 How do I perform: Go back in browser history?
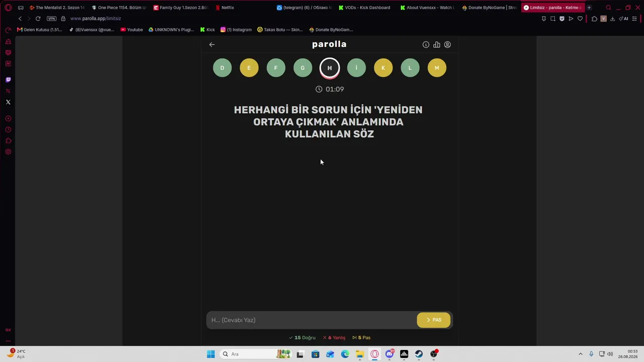(x=20, y=19)
